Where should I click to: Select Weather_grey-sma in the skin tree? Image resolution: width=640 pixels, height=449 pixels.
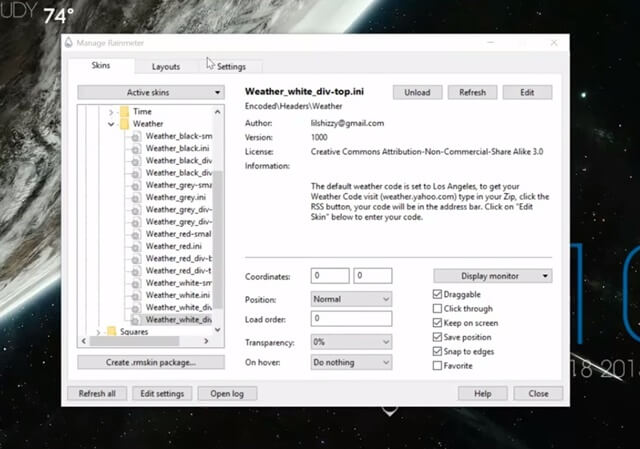[179, 185]
